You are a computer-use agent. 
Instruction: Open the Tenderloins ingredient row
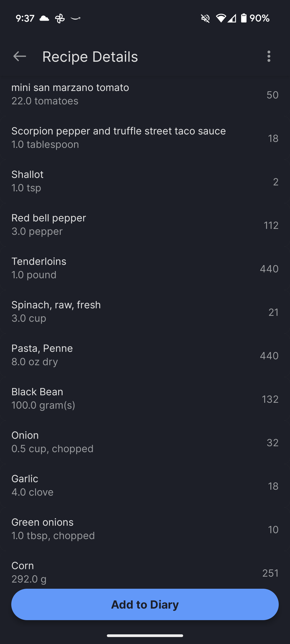pos(145,268)
